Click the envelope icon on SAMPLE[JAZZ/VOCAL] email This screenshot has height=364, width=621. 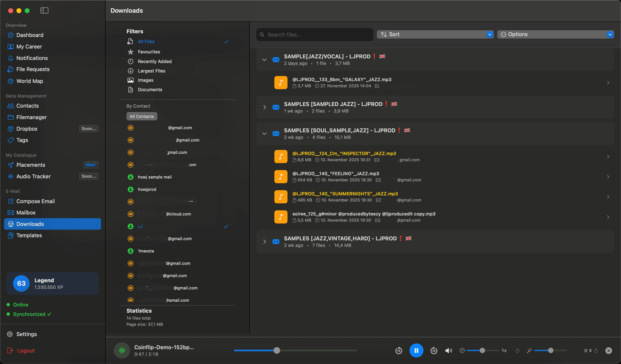(x=276, y=59)
